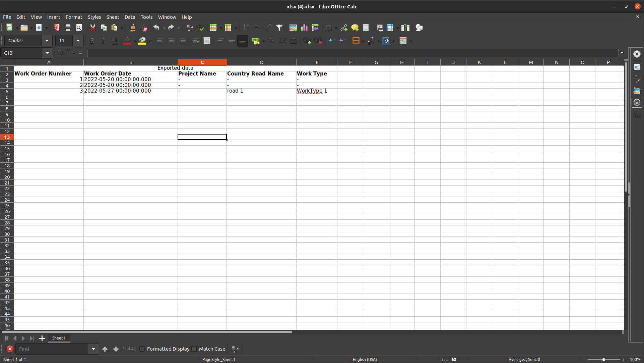Apply red font color swatch
Screen dimensions: 644x363
[127, 41]
